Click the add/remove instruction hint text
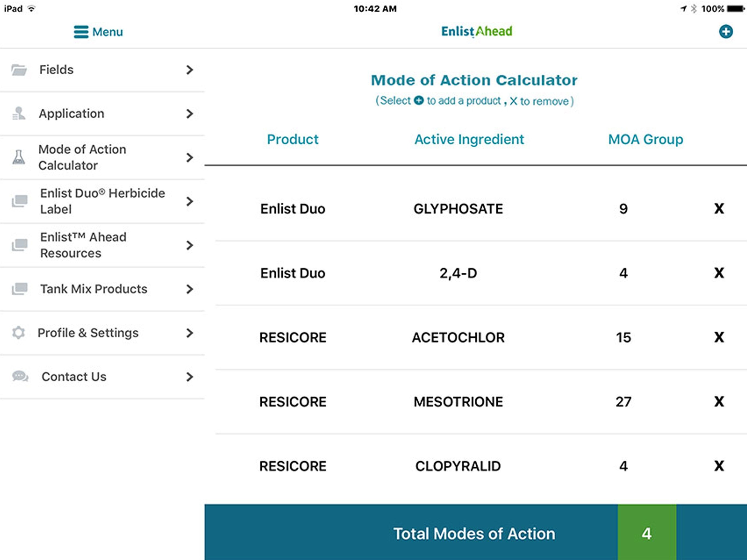Viewport: 747px width, 560px height. pyautogui.click(x=474, y=101)
